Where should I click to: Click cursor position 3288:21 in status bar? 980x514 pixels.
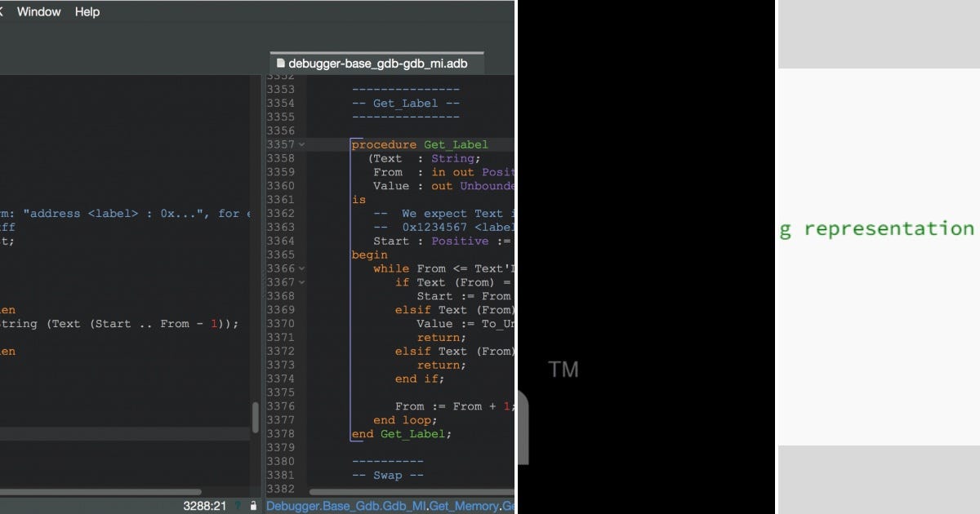(x=204, y=506)
